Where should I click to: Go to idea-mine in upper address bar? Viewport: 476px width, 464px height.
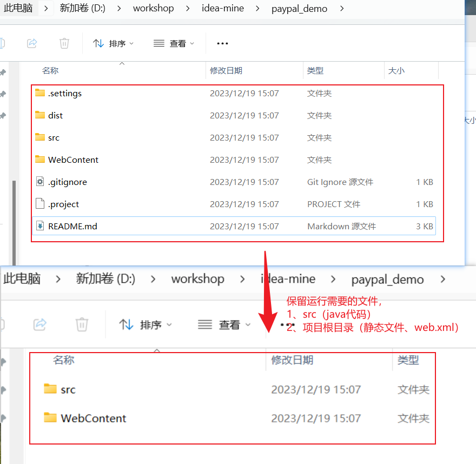click(223, 8)
